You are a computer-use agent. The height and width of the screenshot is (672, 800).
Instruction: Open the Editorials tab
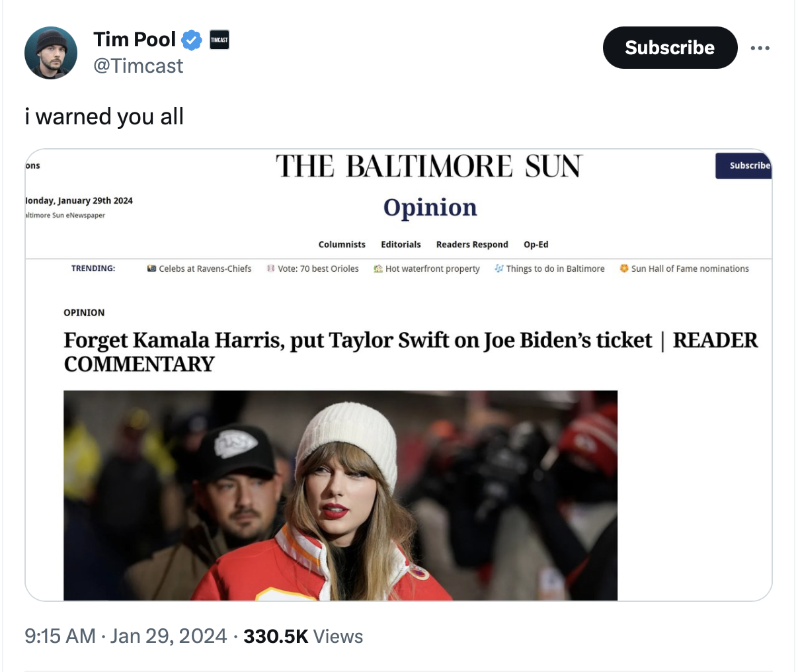click(x=401, y=244)
